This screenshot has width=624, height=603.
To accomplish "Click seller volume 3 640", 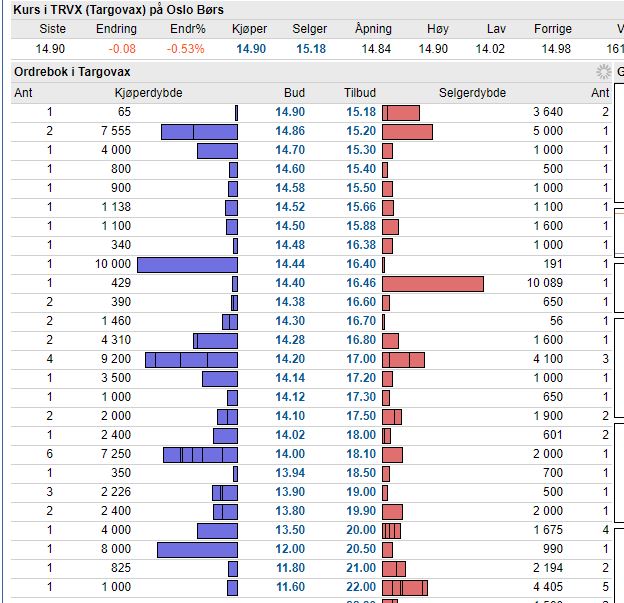I will 548,112.
